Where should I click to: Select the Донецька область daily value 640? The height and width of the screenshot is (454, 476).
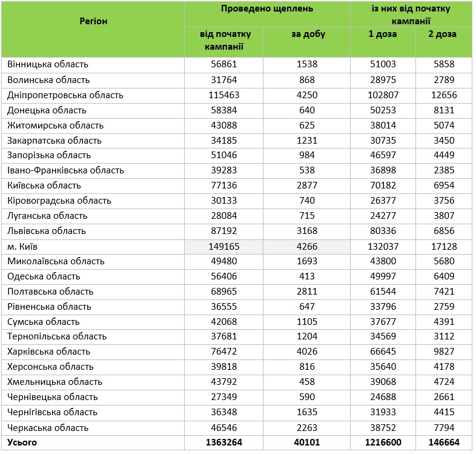tap(307, 110)
